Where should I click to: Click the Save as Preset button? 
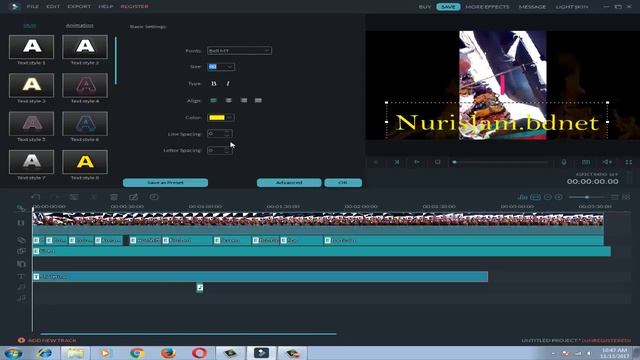(165, 182)
